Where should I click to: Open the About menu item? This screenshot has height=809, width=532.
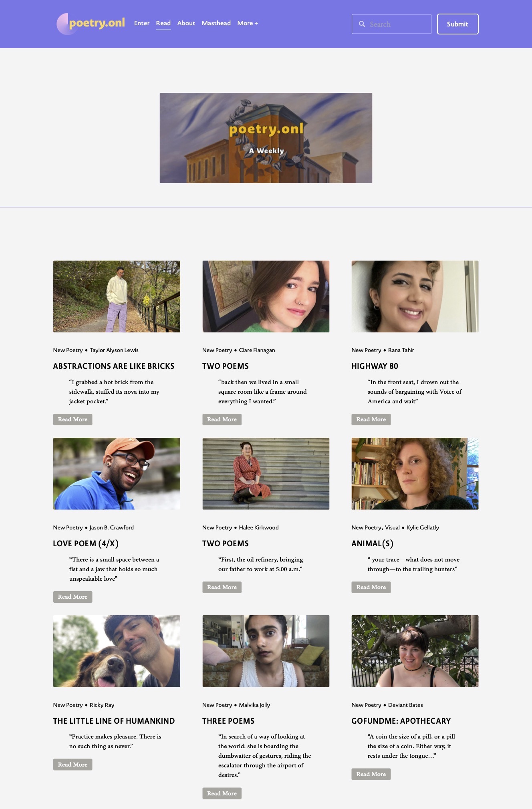(x=186, y=23)
